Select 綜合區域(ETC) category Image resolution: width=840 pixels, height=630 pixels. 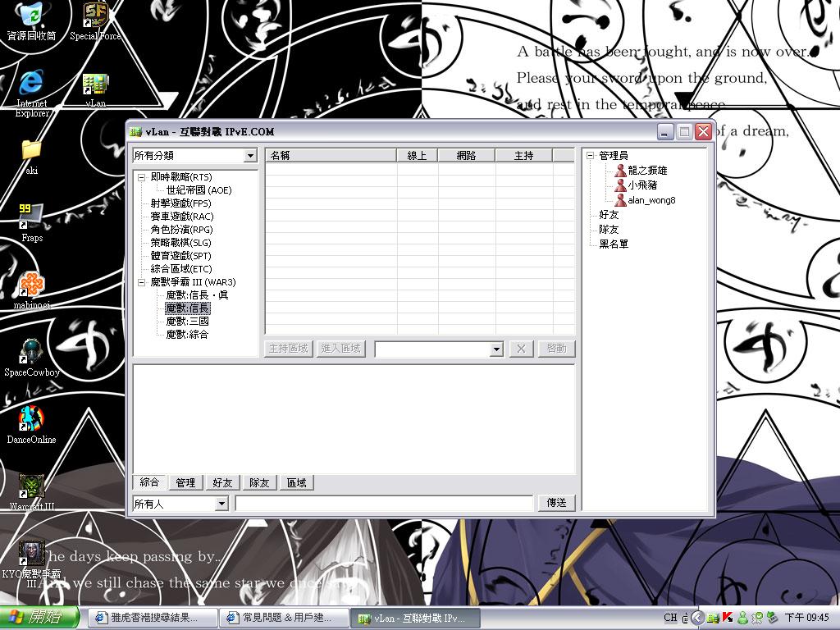[181, 269]
